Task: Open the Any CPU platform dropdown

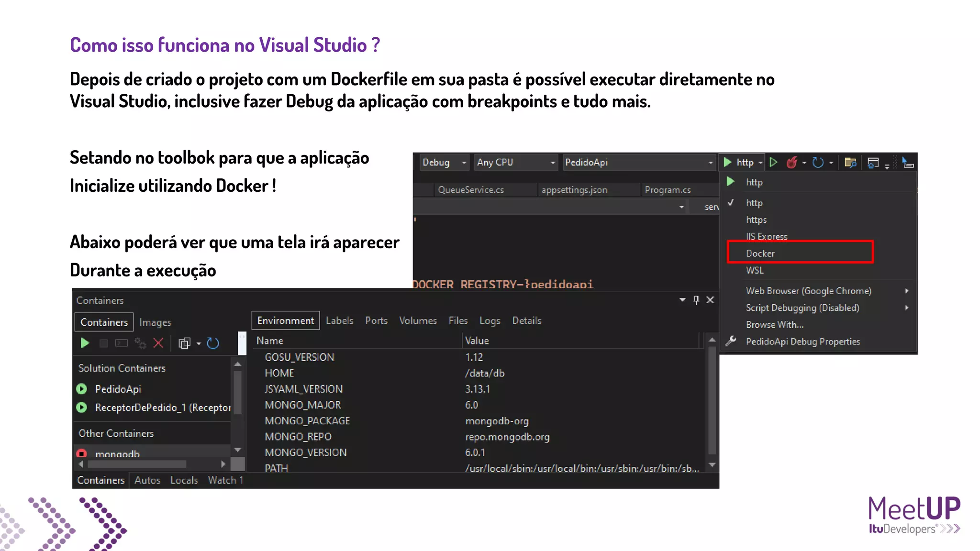Action: (x=516, y=163)
